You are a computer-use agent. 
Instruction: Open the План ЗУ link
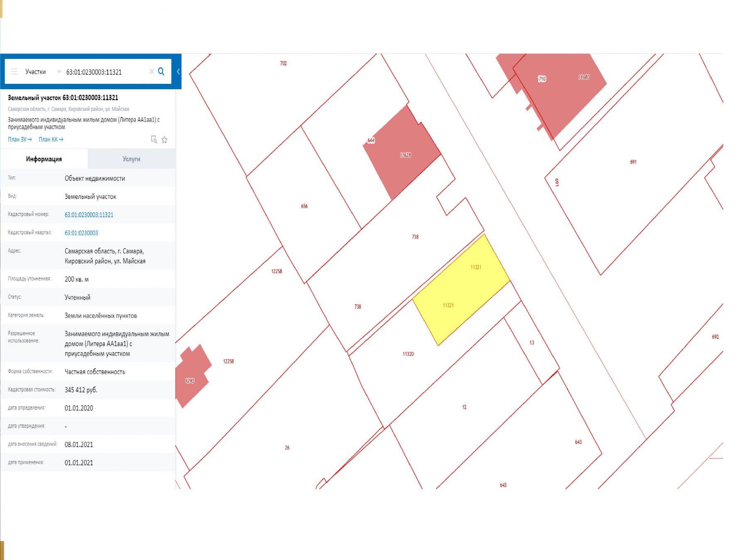click(x=20, y=139)
